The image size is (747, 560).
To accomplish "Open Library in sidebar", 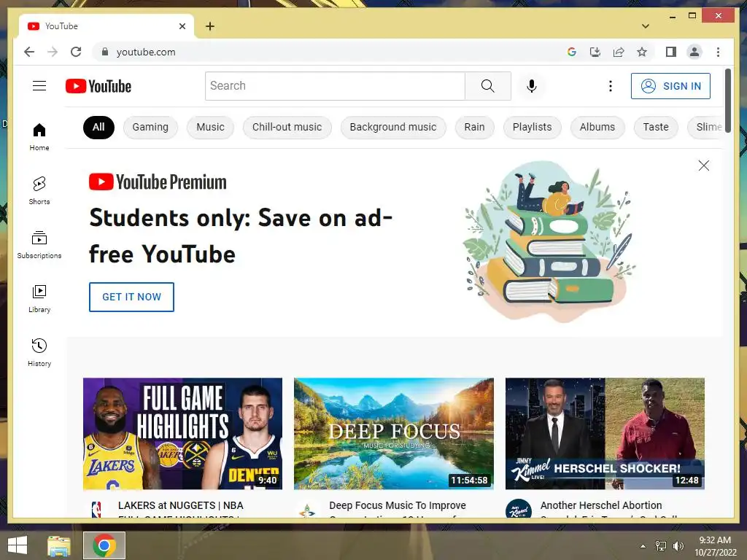I will point(39,298).
